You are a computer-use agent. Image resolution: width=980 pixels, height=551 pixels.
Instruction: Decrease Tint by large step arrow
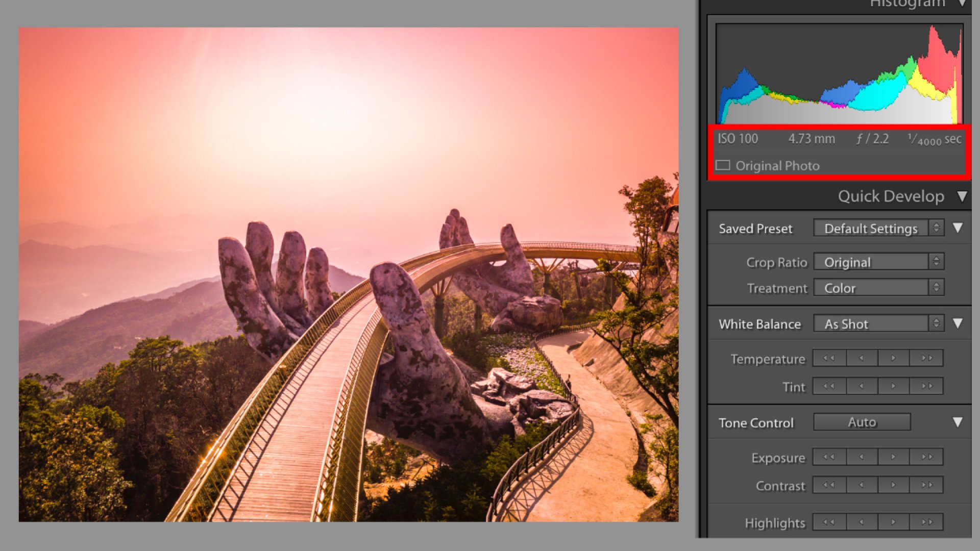(829, 386)
